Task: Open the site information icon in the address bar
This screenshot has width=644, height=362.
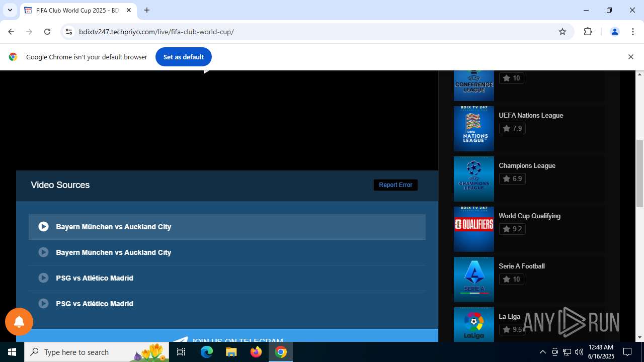Action: [x=69, y=32]
